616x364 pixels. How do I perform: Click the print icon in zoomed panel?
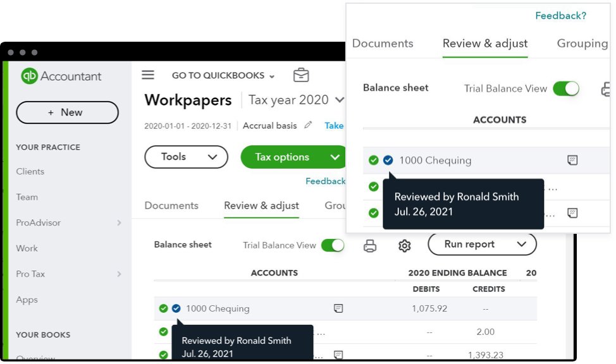click(x=605, y=89)
